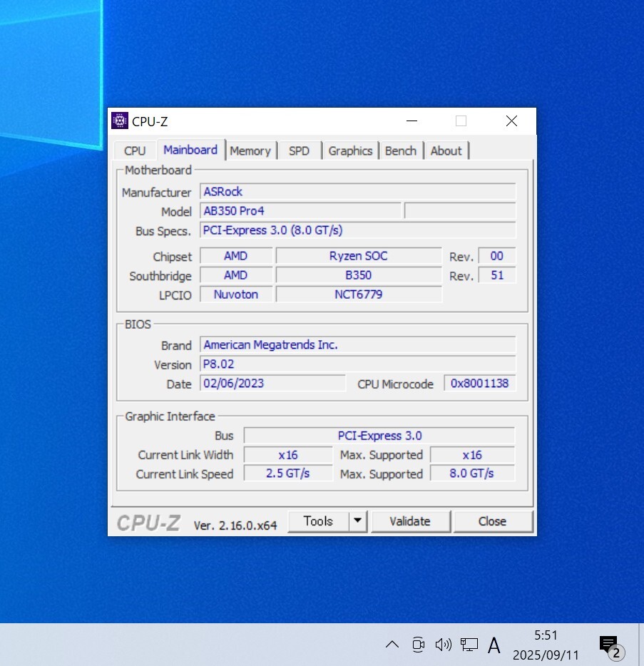This screenshot has width=644, height=666.
Task: Click the Southbridge revision value '51'
Action: click(x=496, y=275)
